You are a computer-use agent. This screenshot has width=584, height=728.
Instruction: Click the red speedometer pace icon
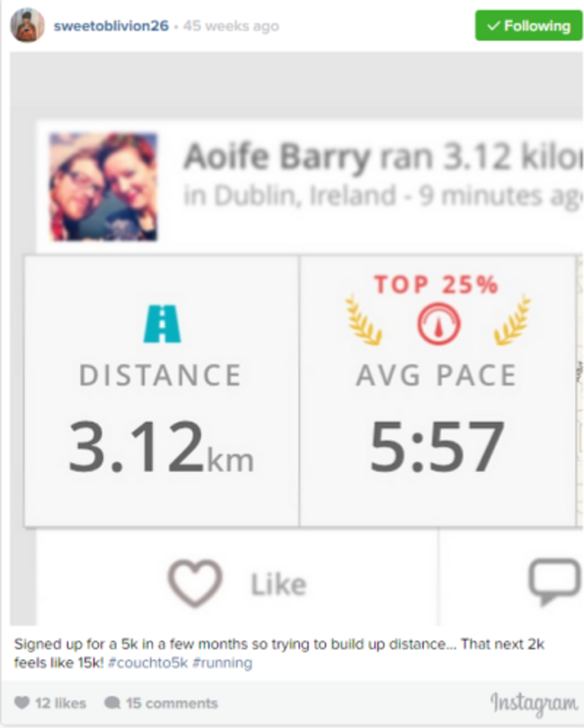point(438,324)
